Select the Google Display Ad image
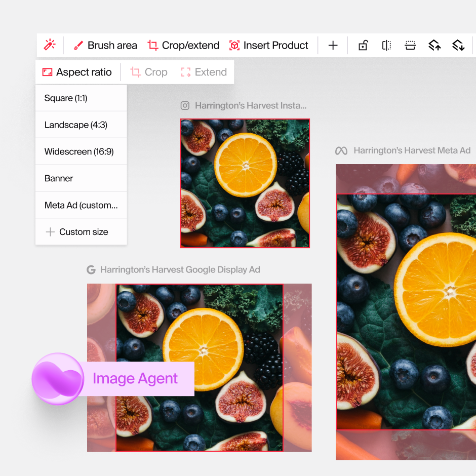Viewport: 476px width, 476px height. (x=200, y=368)
